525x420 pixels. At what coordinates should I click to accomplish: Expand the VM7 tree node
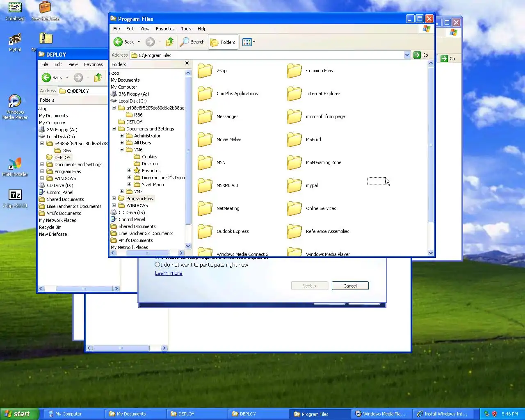tap(121, 192)
